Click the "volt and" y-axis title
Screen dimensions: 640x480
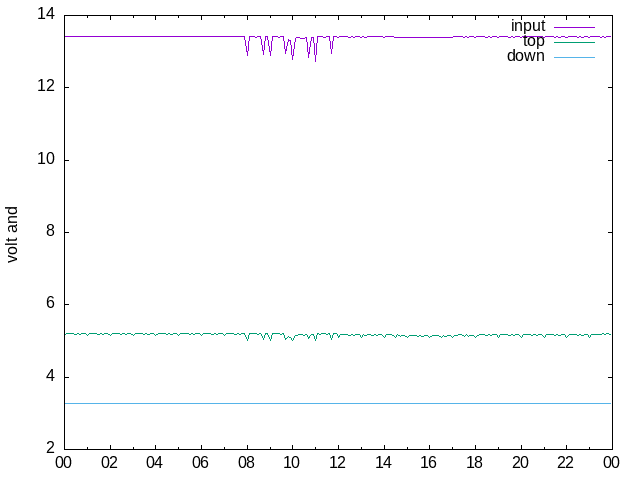pos(12,234)
